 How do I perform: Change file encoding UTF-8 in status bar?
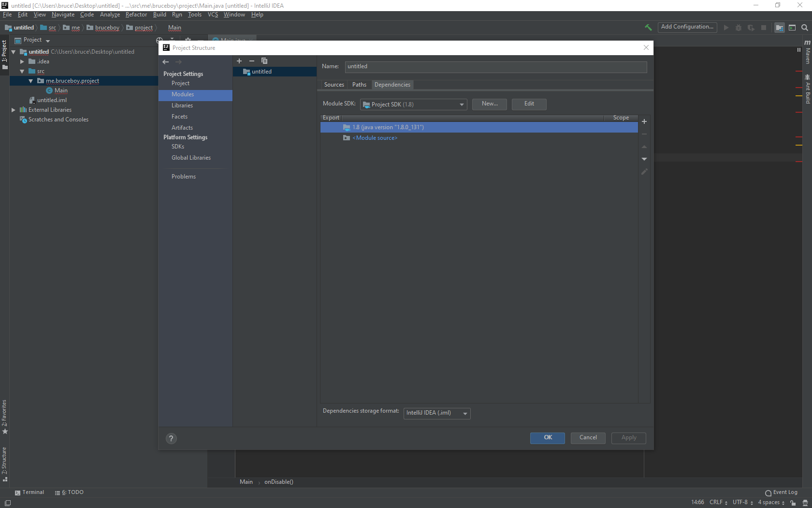743,503
